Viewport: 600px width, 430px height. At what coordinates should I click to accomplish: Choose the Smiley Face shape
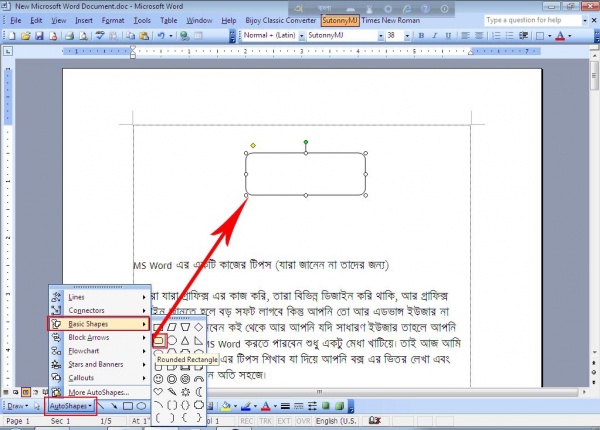coord(158,379)
